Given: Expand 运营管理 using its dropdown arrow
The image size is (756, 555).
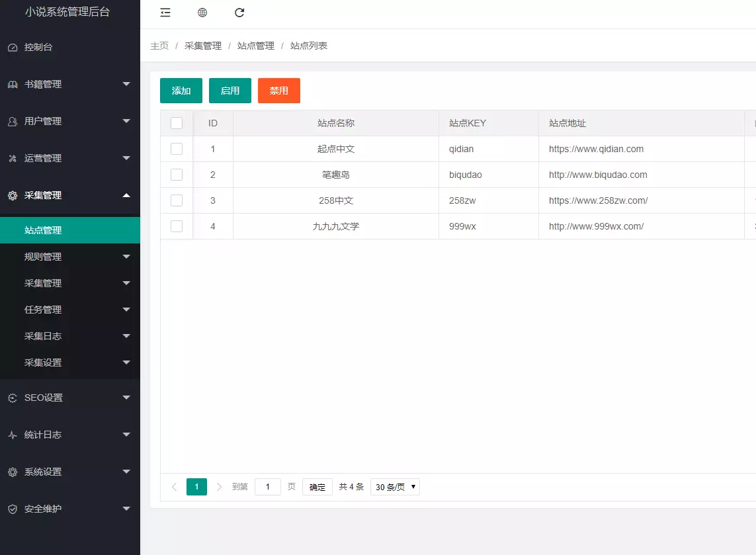Looking at the screenshot, I should (126, 158).
